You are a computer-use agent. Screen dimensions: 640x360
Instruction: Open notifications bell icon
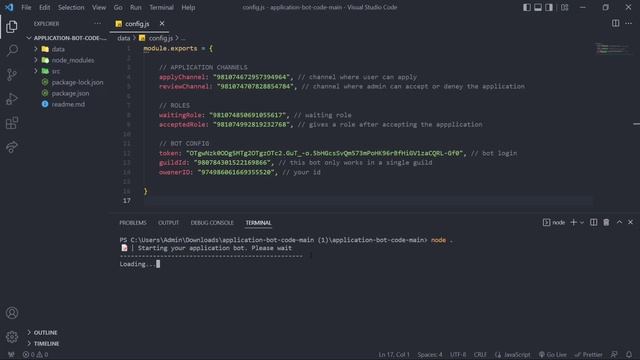point(629,355)
